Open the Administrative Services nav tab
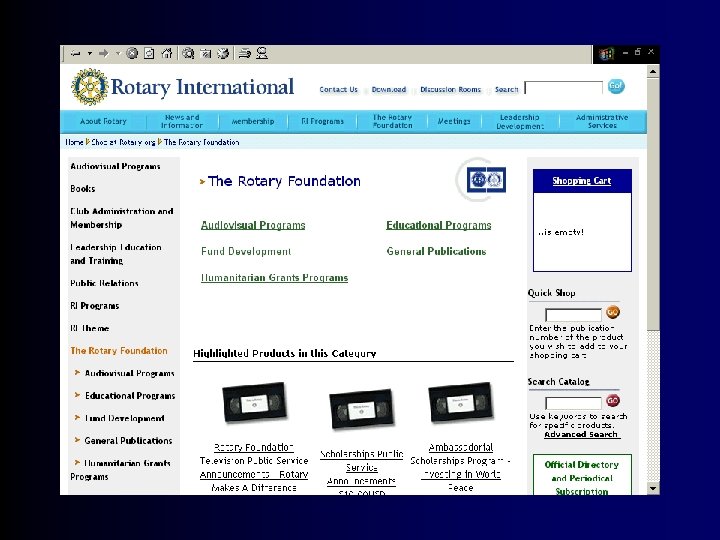The width and height of the screenshot is (720, 540). pyautogui.click(x=602, y=121)
